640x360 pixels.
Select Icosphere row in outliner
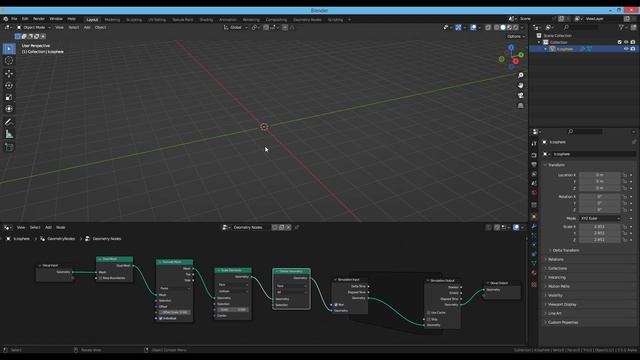pos(584,49)
